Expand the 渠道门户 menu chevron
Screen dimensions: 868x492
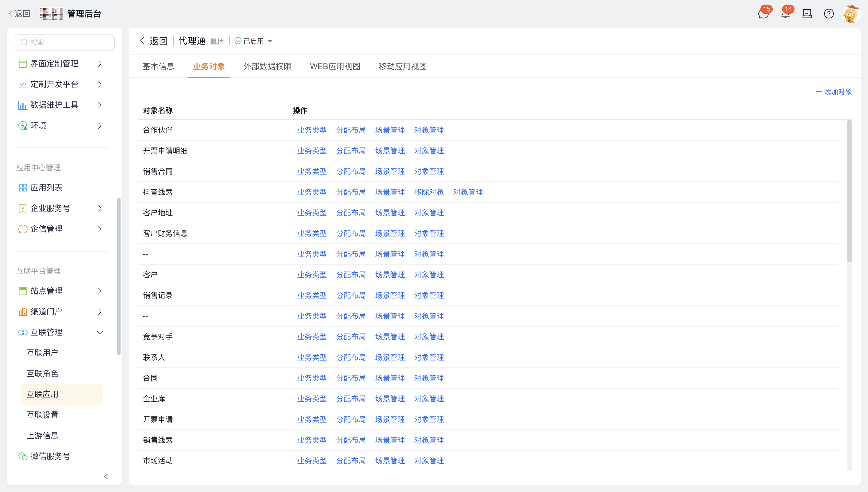coord(100,311)
